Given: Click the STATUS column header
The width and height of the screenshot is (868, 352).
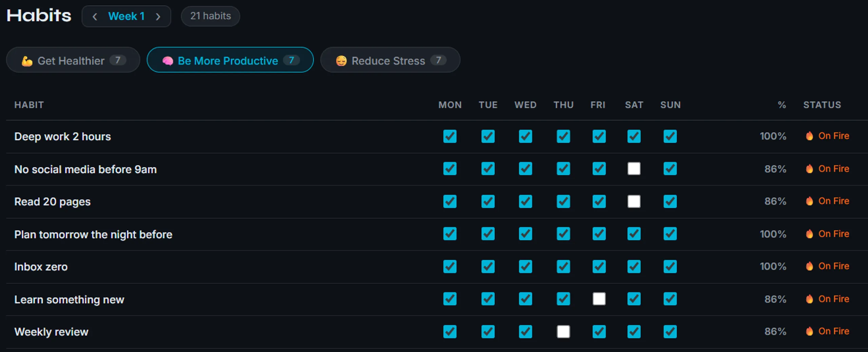Looking at the screenshot, I should coord(822,105).
